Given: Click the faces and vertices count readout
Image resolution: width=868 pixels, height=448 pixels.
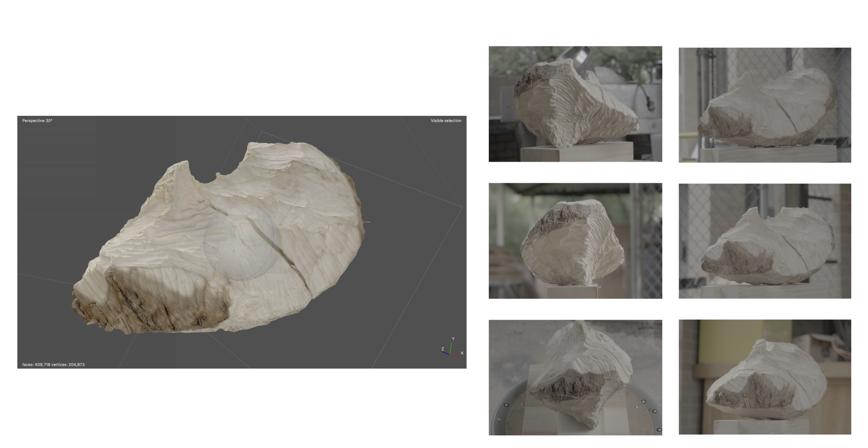Looking at the screenshot, I should [53, 364].
